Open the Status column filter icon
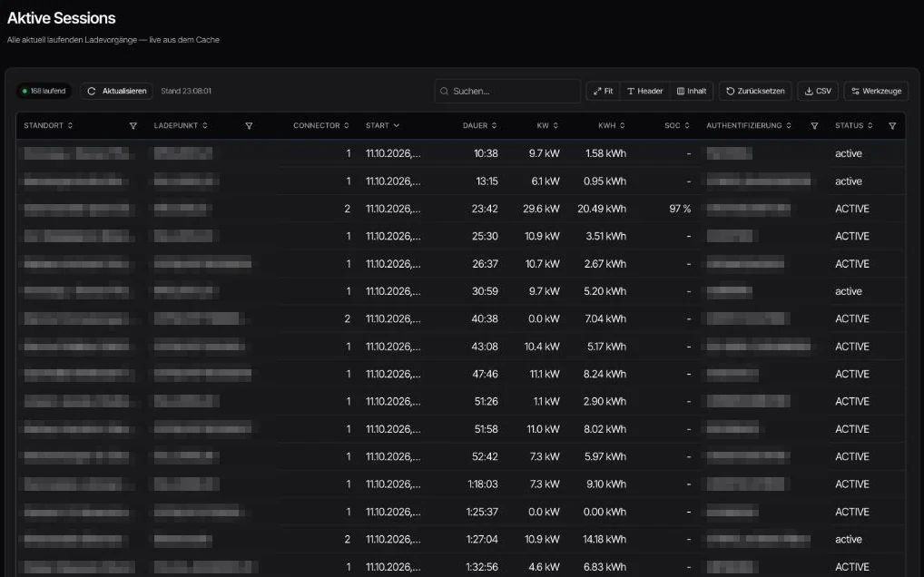Viewport: 924px width, 577px height. click(892, 125)
